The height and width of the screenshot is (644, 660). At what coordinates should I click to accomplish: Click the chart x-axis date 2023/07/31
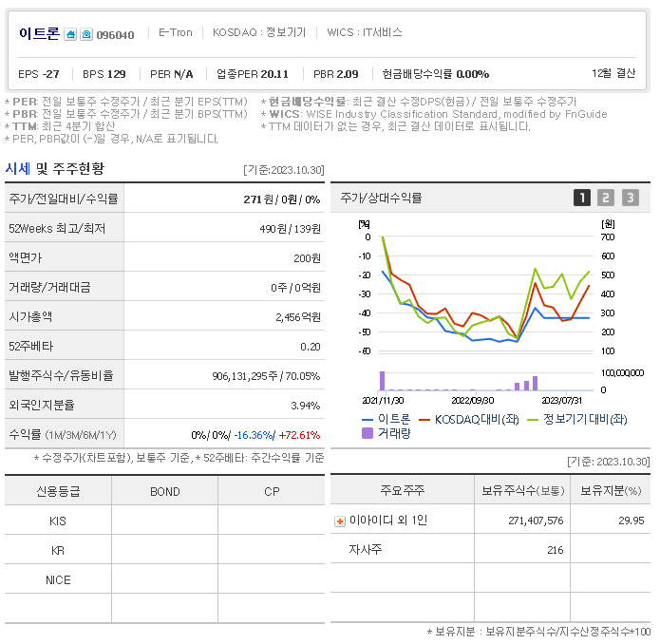click(561, 400)
